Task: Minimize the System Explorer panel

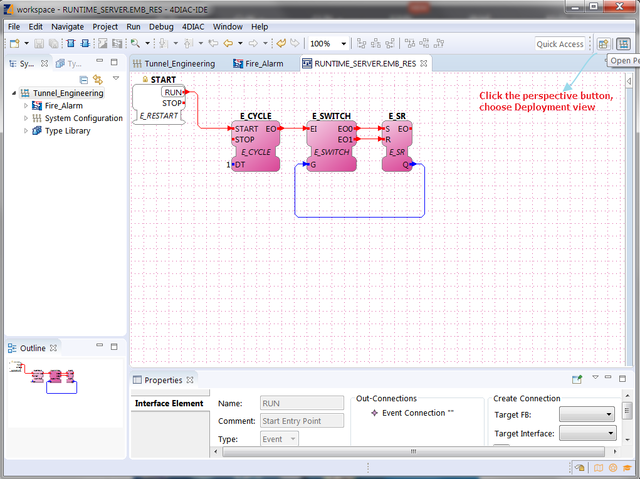Action: (99, 61)
